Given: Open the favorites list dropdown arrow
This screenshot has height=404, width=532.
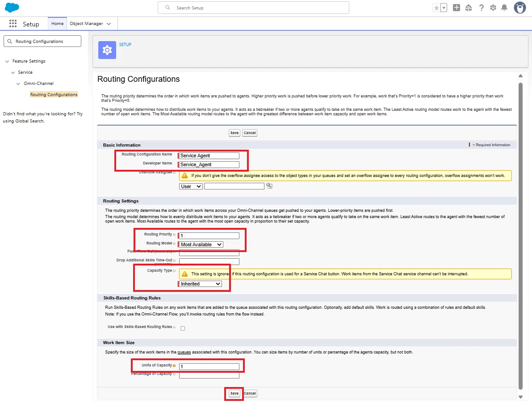Looking at the screenshot, I should [444, 8].
